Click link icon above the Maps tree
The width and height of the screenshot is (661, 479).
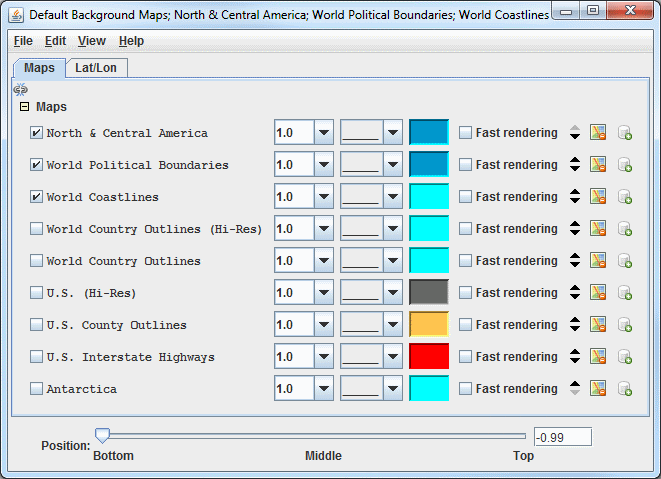click(20, 89)
